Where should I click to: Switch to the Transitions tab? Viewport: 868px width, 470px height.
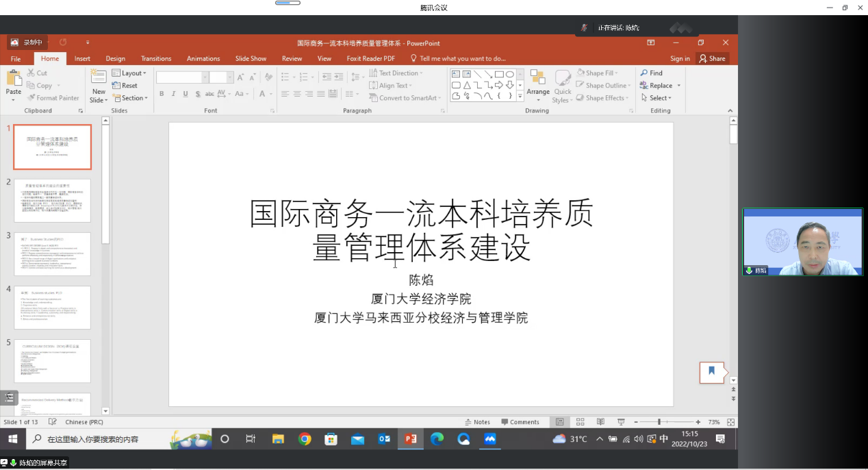156,59
